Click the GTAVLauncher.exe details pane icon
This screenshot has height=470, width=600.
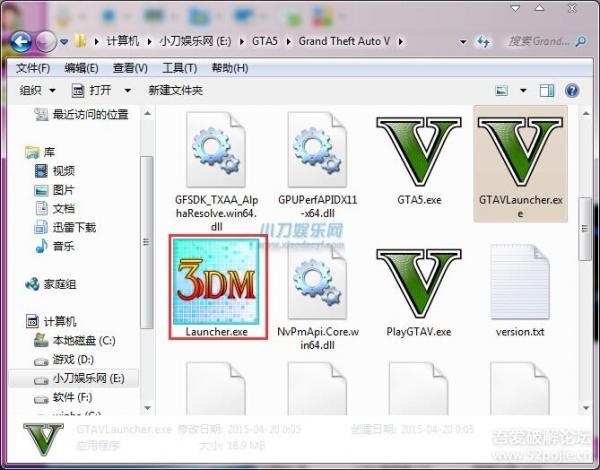pos(43,439)
